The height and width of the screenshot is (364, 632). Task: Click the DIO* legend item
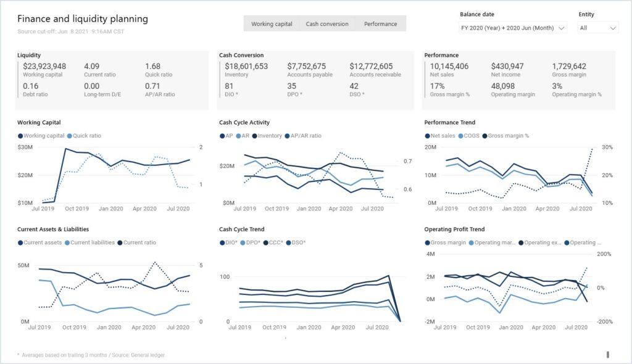[x=228, y=242]
